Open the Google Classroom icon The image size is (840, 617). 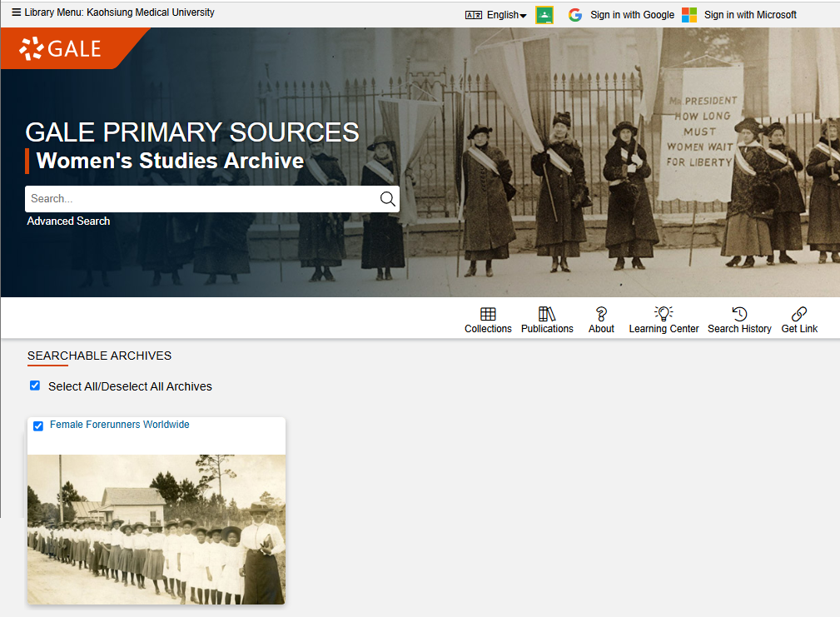tap(544, 15)
